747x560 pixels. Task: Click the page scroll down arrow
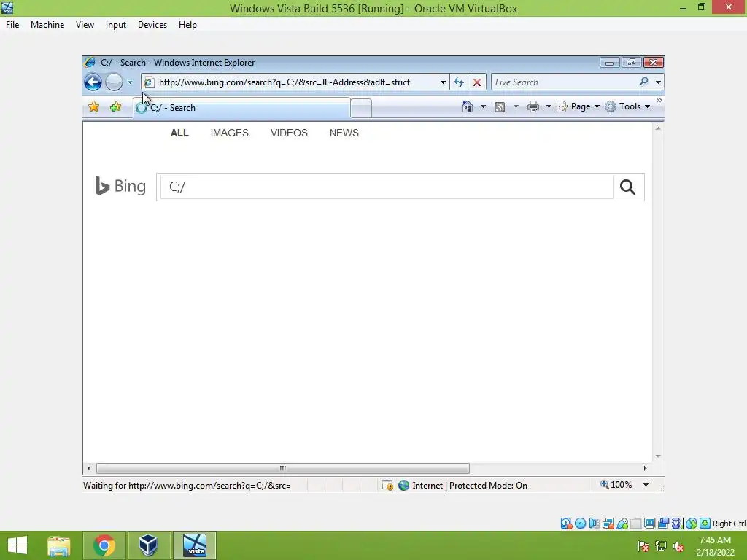click(658, 456)
